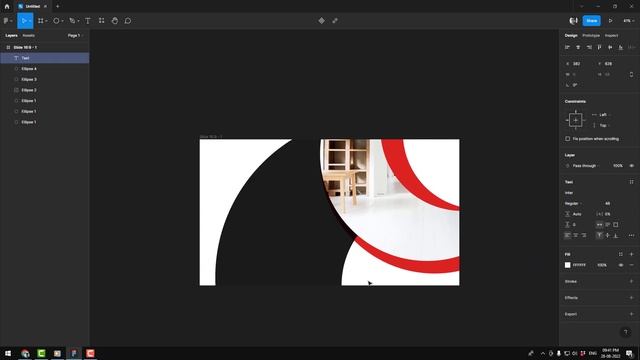
Task: Switch to Inspect tab
Action: click(611, 36)
